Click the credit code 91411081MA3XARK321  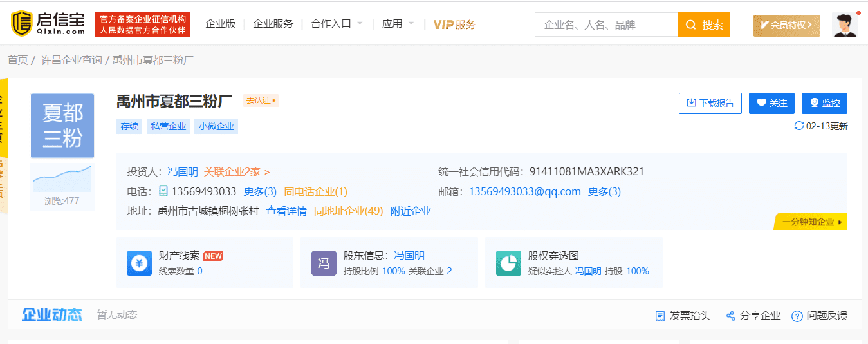[587, 171]
